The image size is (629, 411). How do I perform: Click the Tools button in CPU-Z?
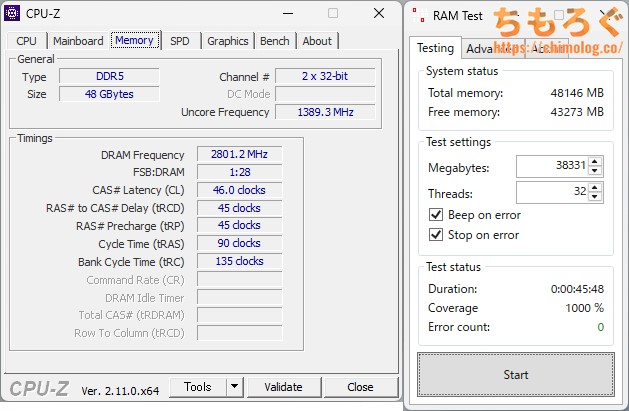point(197,387)
